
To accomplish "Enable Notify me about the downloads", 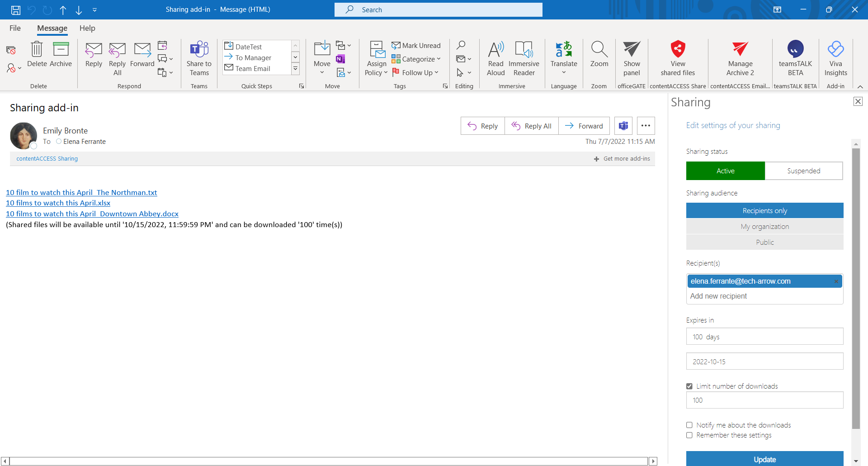I will pos(689,425).
